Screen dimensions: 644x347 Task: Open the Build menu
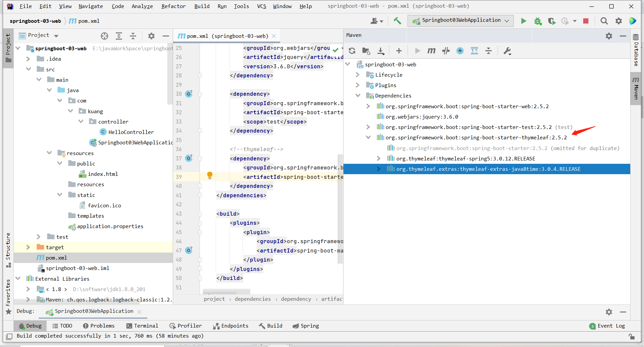[x=202, y=6]
